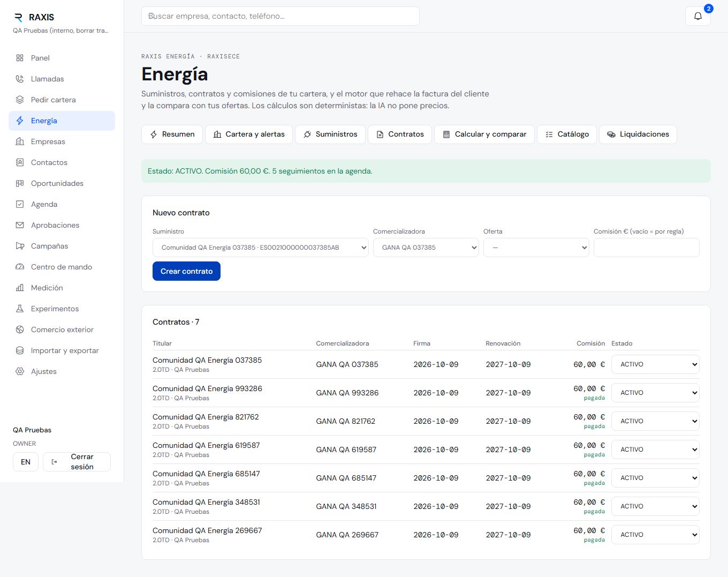Switch language with the EN button
The image size is (728, 577).
26,462
